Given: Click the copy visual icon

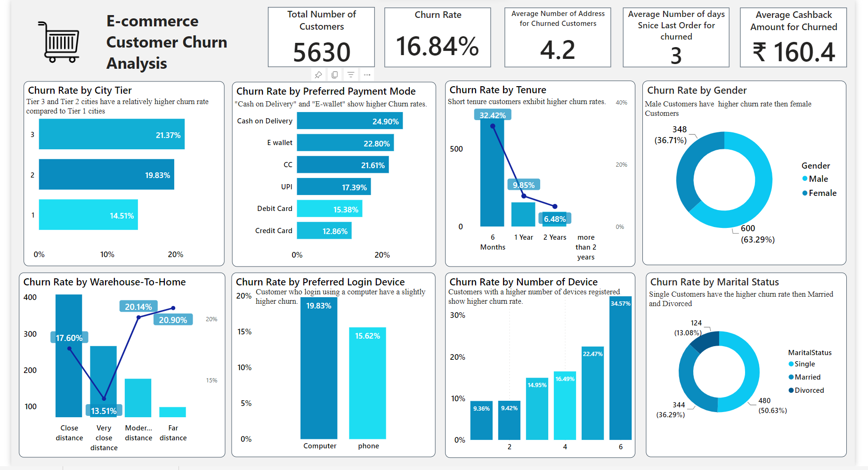Looking at the screenshot, I should point(335,75).
